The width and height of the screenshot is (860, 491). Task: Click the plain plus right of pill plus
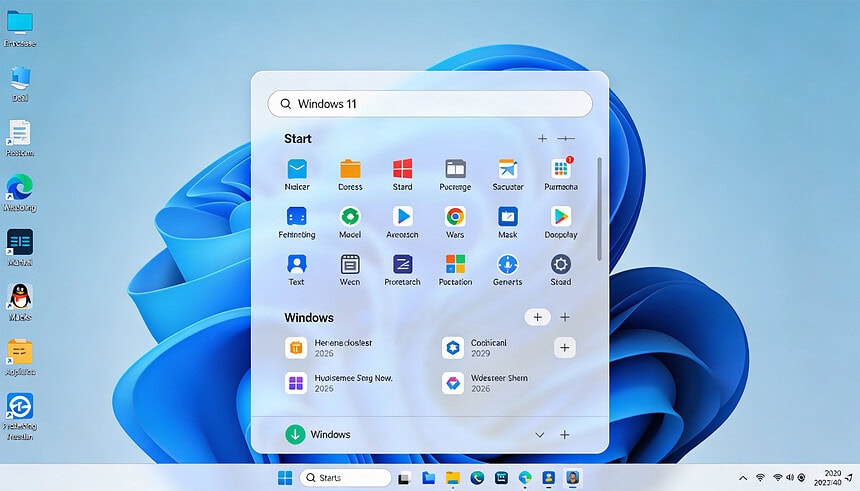tap(564, 317)
